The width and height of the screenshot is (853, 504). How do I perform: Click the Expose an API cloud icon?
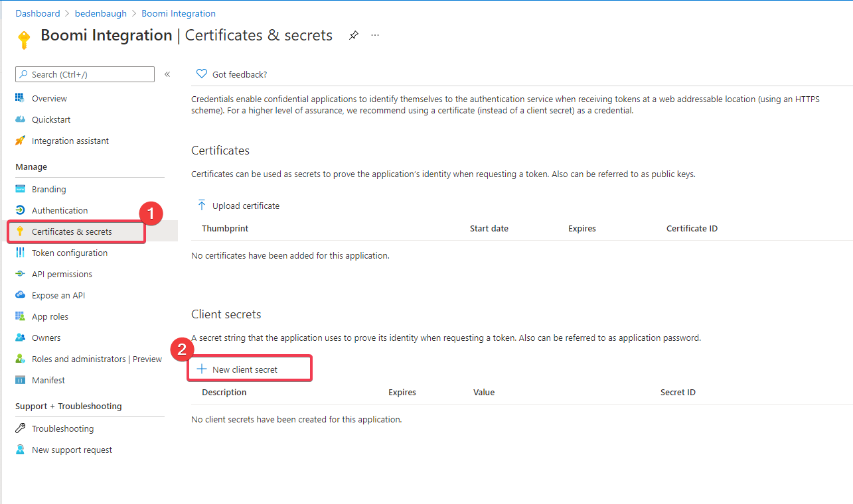20,295
